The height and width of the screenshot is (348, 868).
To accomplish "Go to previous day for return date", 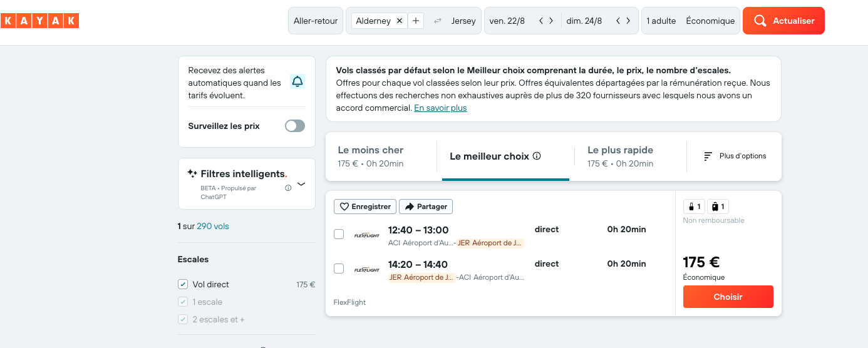I will tap(618, 21).
